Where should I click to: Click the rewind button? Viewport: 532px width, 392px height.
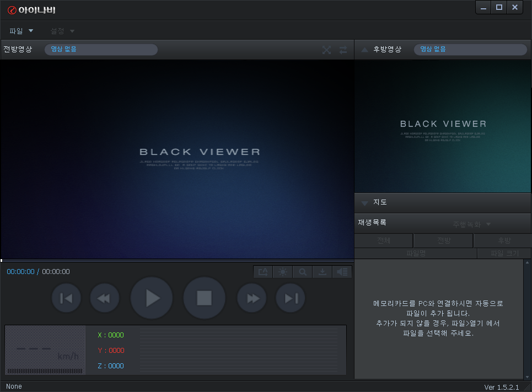[x=104, y=298]
